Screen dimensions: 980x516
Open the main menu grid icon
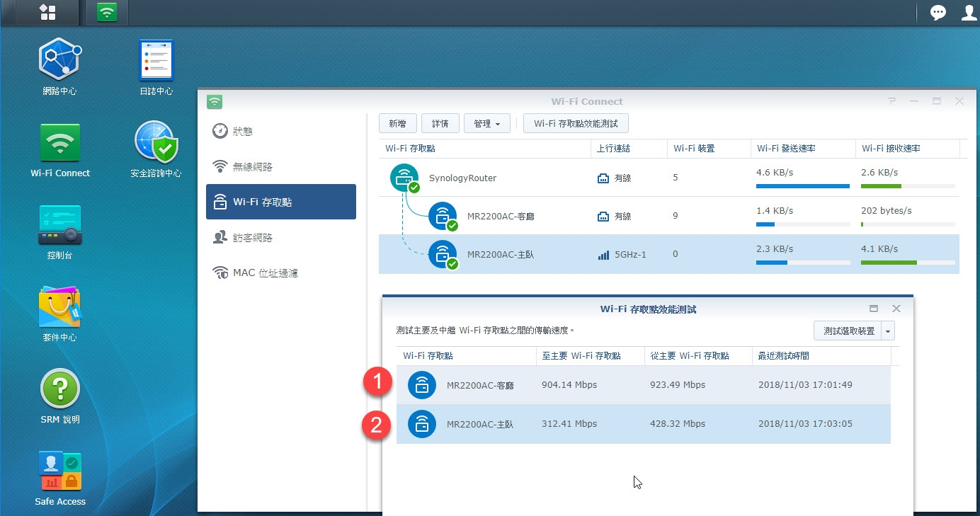point(47,11)
